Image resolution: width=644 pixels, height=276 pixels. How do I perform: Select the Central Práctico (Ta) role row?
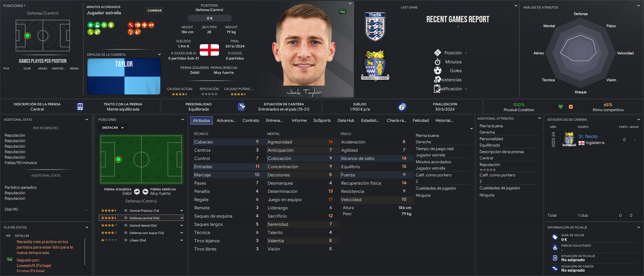click(x=141, y=211)
